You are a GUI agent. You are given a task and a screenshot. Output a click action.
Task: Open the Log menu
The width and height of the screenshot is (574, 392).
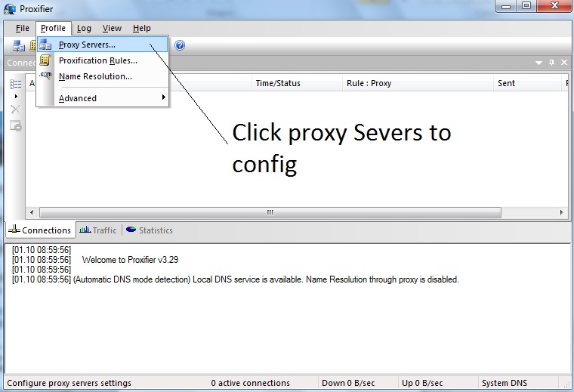(x=84, y=28)
